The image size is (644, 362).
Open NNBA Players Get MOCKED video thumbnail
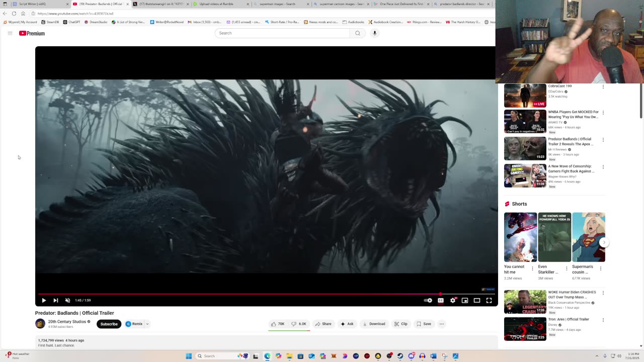point(525,121)
